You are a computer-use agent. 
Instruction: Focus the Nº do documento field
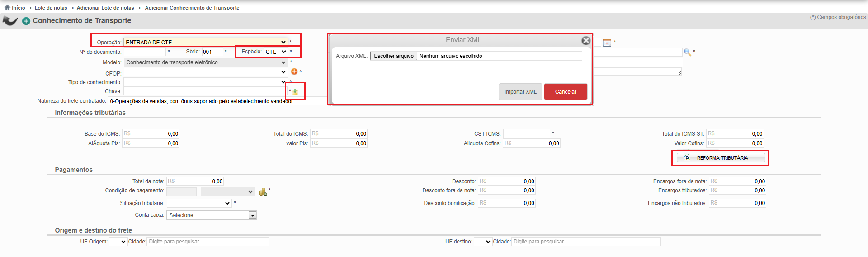point(145,52)
